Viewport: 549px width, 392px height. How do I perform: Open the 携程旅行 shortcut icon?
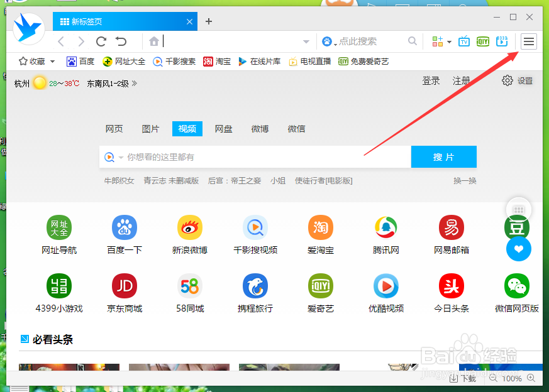(255, 286)
